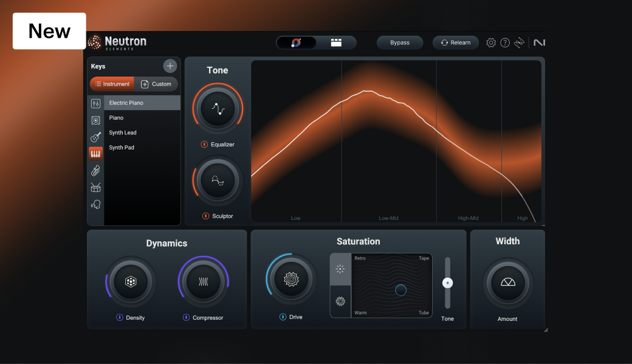Click the Keys panel heading
632x364 pixels.
tap(98, 66)
